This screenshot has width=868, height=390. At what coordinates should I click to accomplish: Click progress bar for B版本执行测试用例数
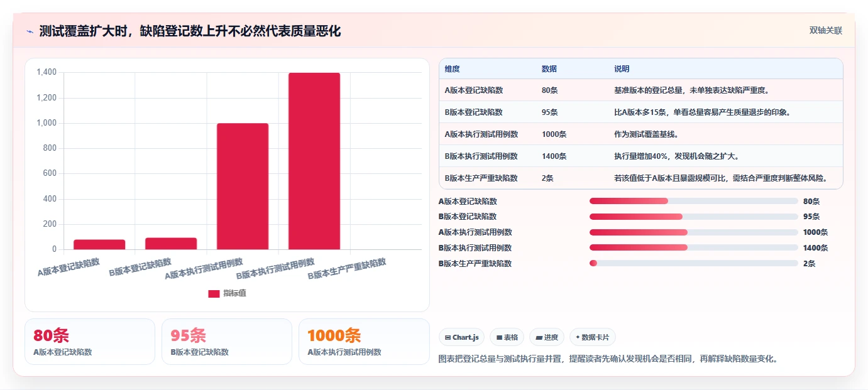pos(693,248)
